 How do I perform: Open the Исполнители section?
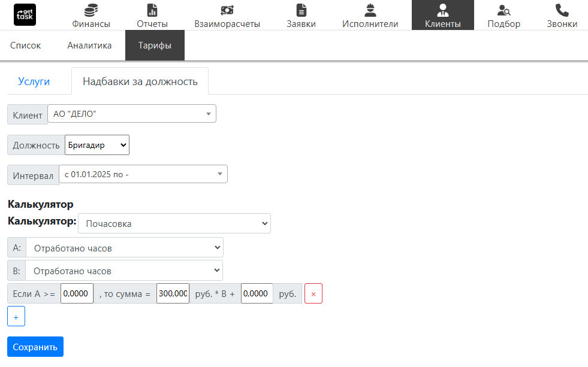[x=370, y=16]
